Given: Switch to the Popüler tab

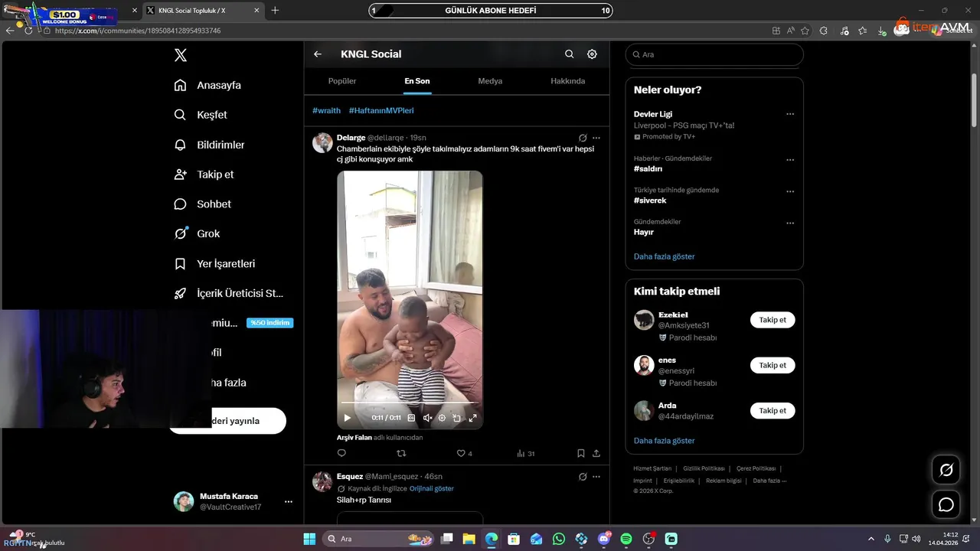Looking at the screenshot, I should click(x=342, y=81).
